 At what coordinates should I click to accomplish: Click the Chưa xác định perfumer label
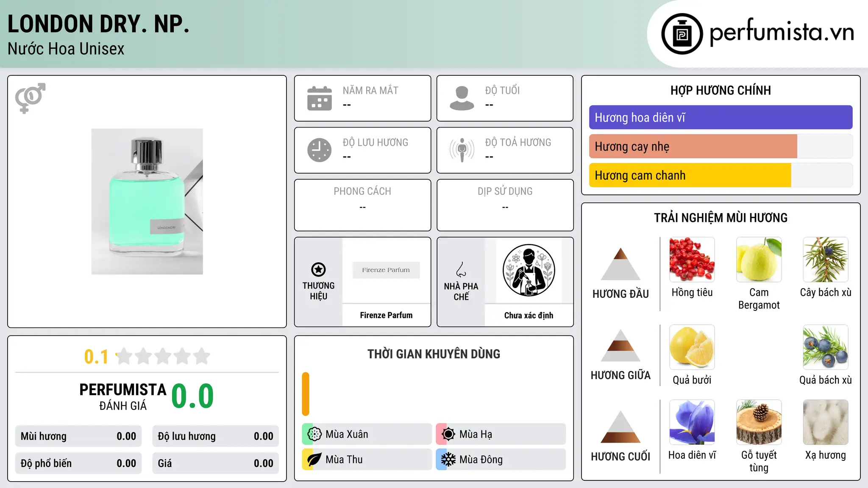point(529,315)
